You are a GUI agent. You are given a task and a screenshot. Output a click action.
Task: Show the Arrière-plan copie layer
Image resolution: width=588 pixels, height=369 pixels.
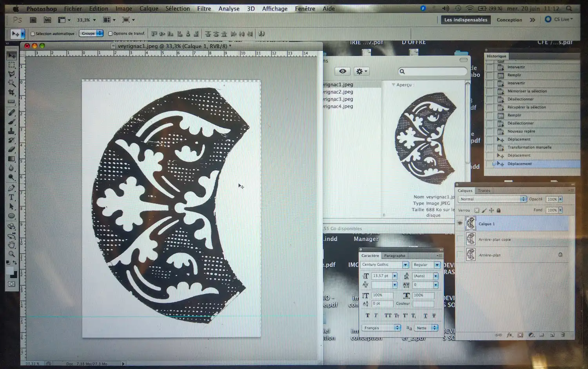460,239
